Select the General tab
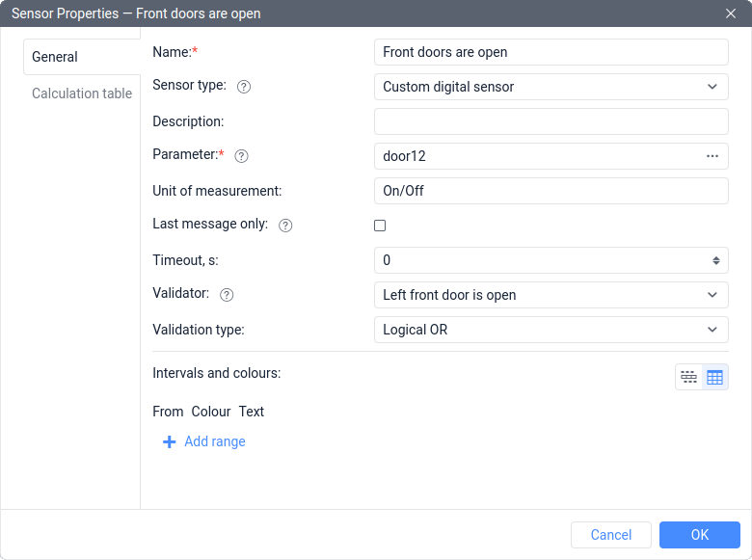Viewport: 752px width, 560px height. [55, 57]
